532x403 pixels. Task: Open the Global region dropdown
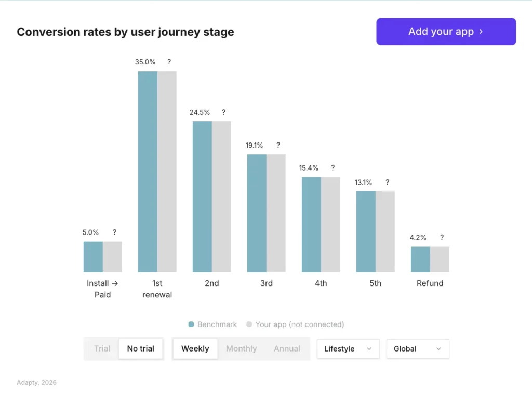click(x=417, y=349)
